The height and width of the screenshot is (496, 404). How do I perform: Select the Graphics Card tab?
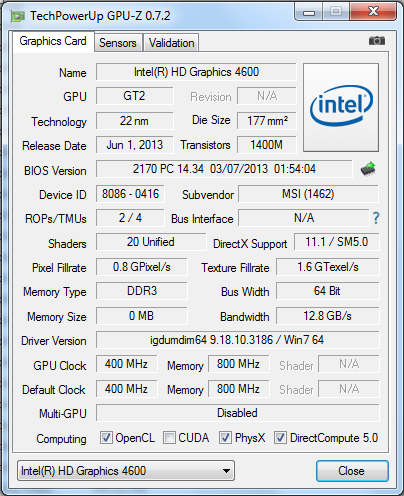[x=53, y=41]
